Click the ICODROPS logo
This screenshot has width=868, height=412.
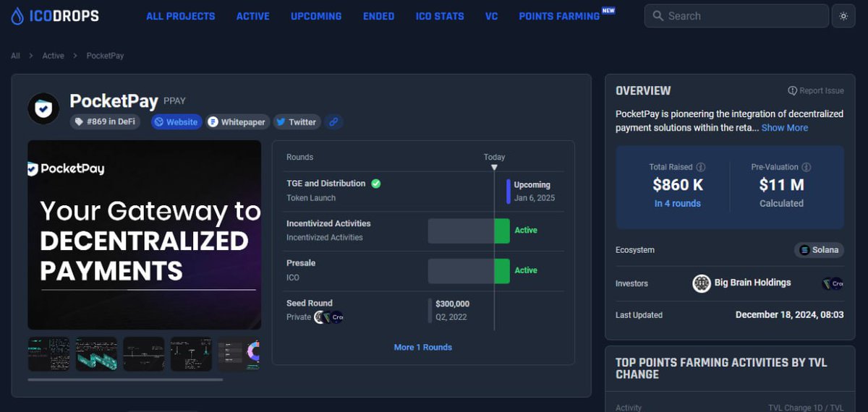point(55,16)
